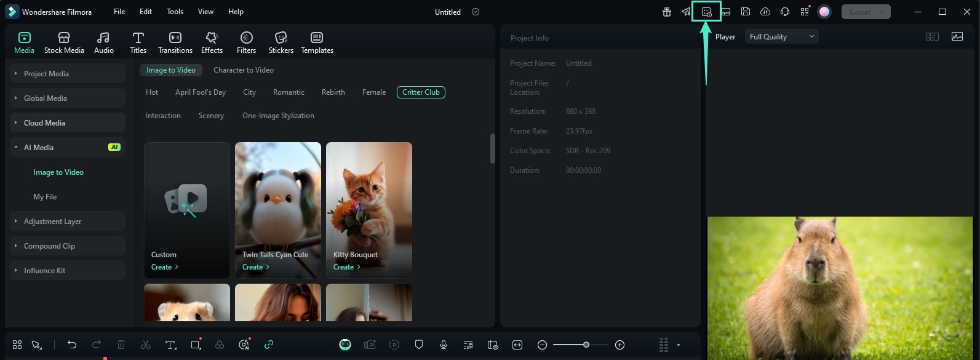Click Create under Kitty Bouquet

pos(347,267)
